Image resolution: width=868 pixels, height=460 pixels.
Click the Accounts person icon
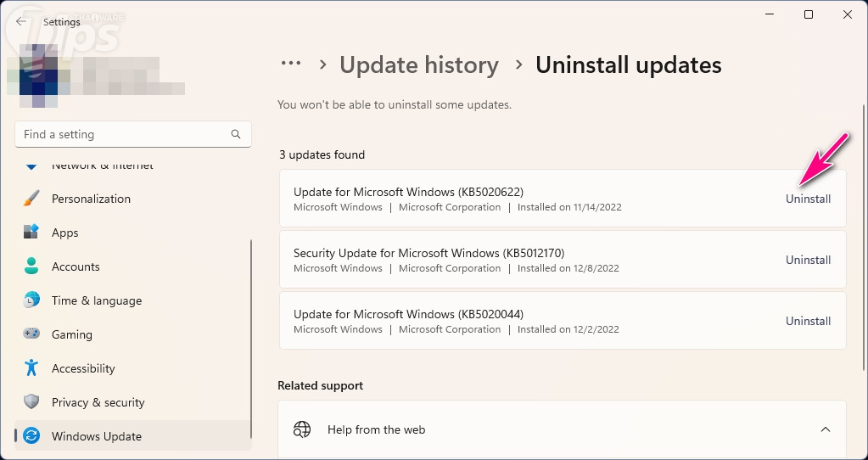(x=31, y=266)
